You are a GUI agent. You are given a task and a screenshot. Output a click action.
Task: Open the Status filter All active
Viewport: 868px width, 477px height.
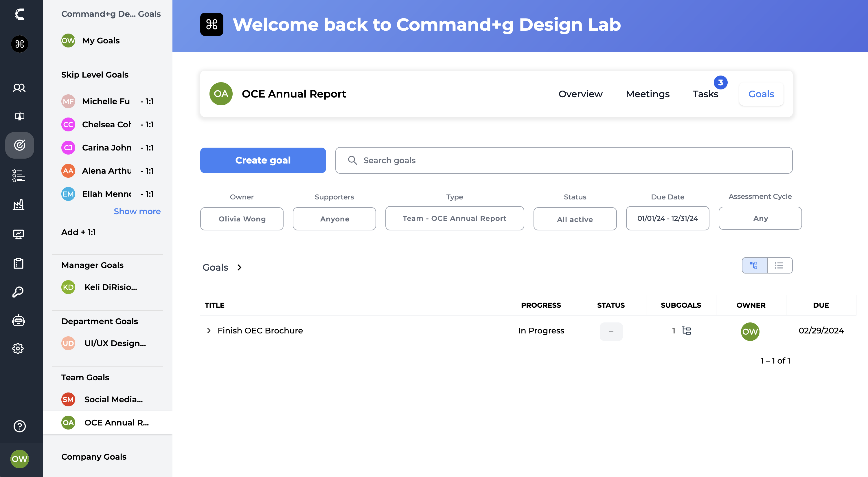click(575, 219)
